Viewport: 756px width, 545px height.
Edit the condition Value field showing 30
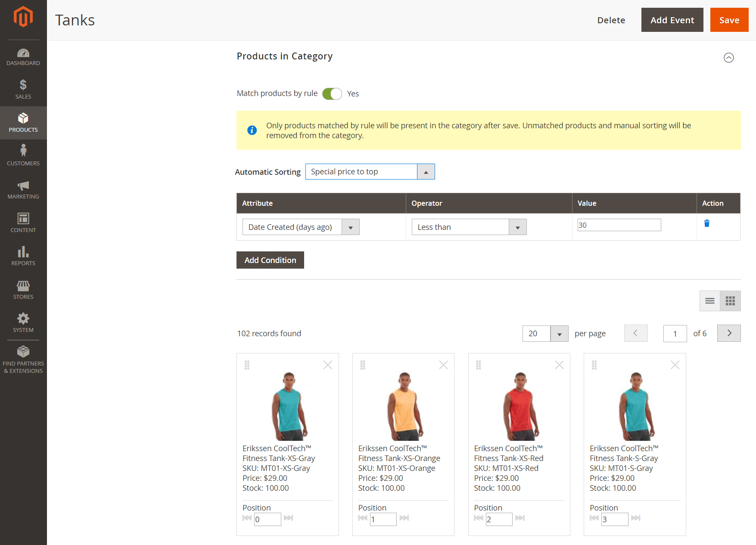pos(619,225)
